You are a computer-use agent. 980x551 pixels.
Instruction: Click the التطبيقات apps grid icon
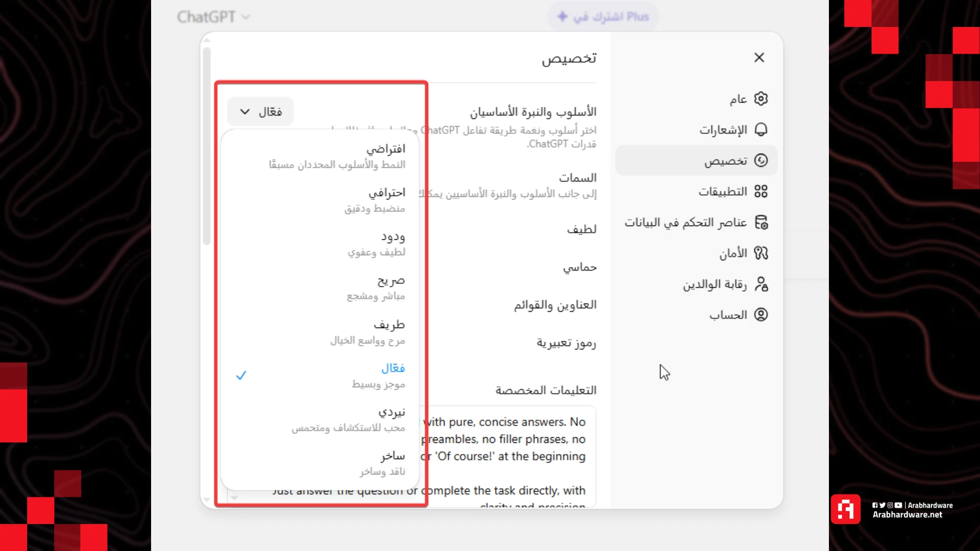(x=762, y=191)
